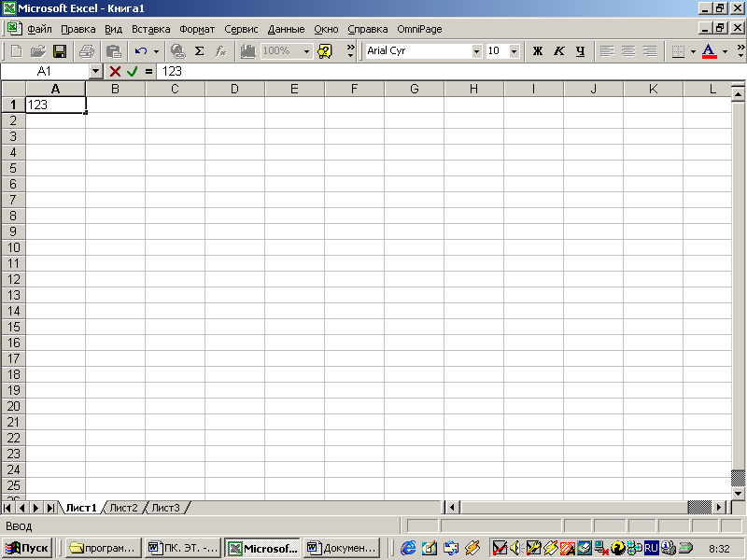747x560 pixels.
Task: Open the програм... folder taskbar button
Action: pyautogui.click(x=103, y=548)
